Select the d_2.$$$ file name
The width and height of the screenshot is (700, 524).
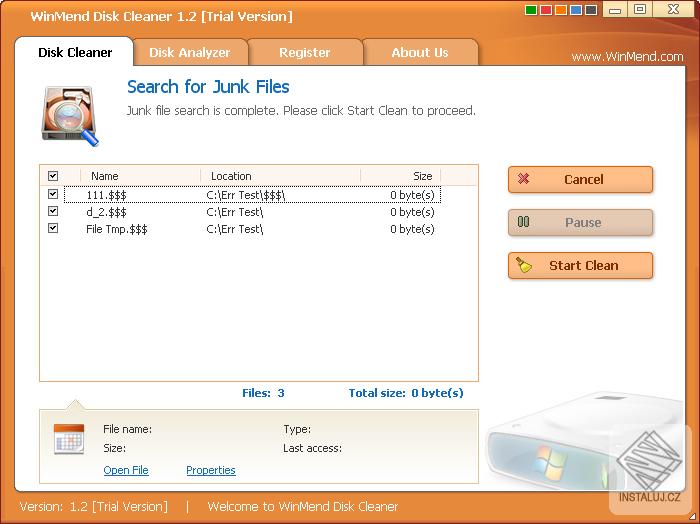pos(106,212)
